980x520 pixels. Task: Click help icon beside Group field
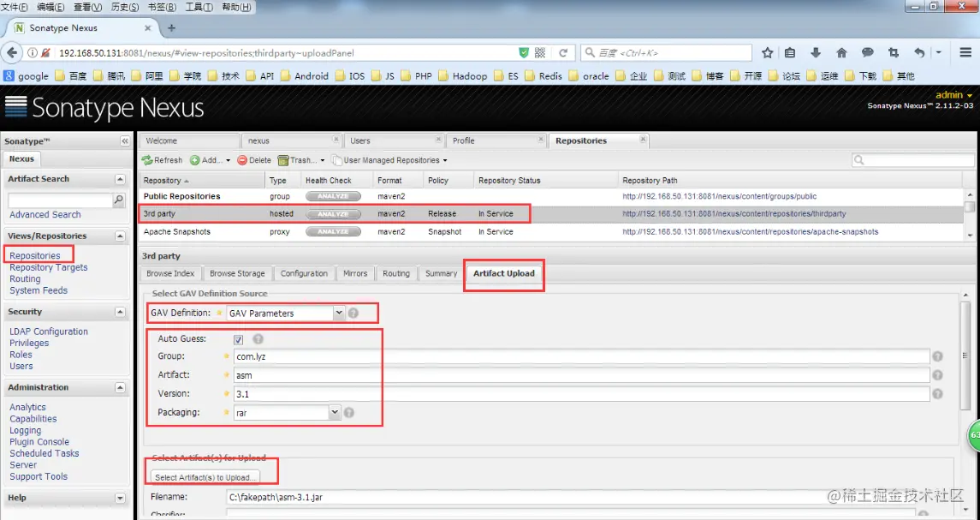coord(937,356)
